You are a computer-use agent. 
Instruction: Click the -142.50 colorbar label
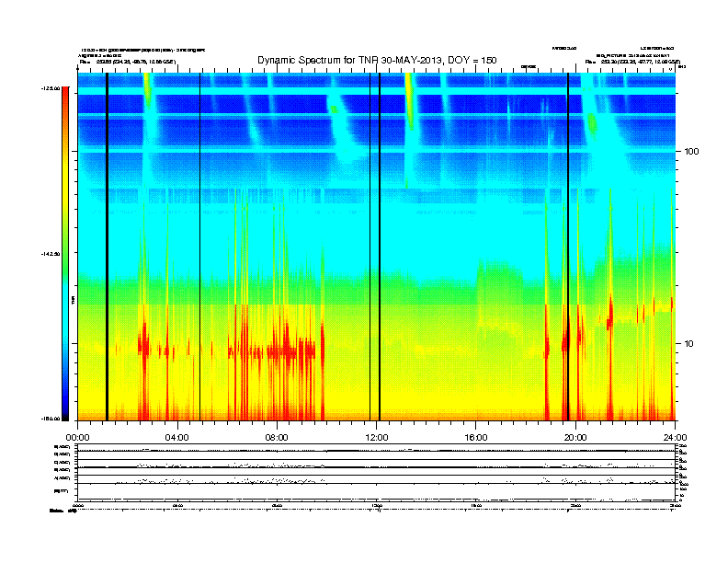pos(51,254)
